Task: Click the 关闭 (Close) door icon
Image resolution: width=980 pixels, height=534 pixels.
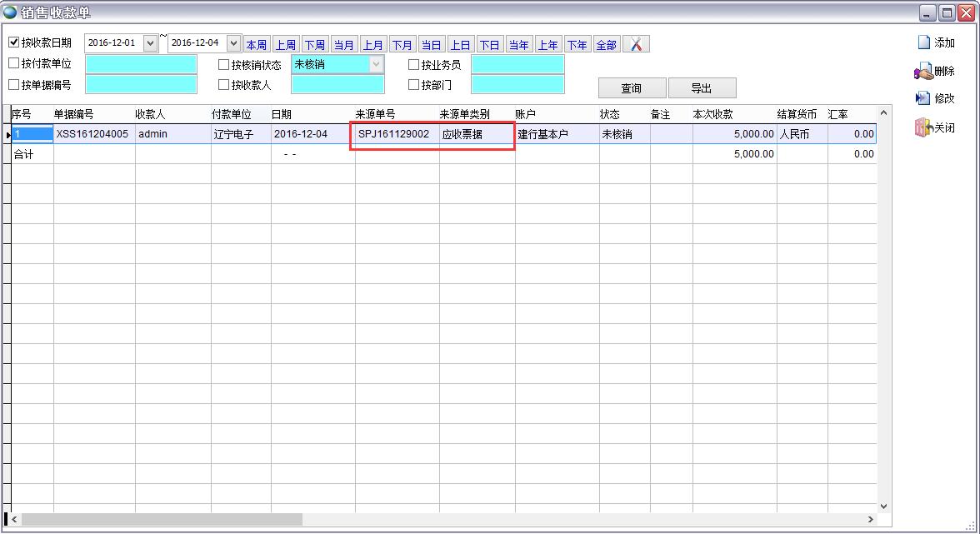Action: click(x=922, y=127)
